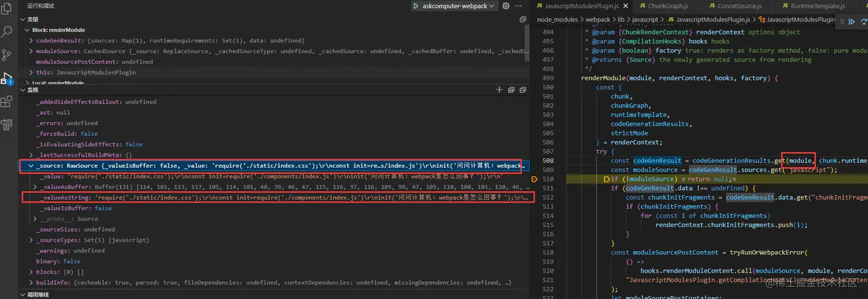The image size is (868, 299).
Task: Close the JavascriptModulesPlugin.js tab
Action: (x=626, y=6)
